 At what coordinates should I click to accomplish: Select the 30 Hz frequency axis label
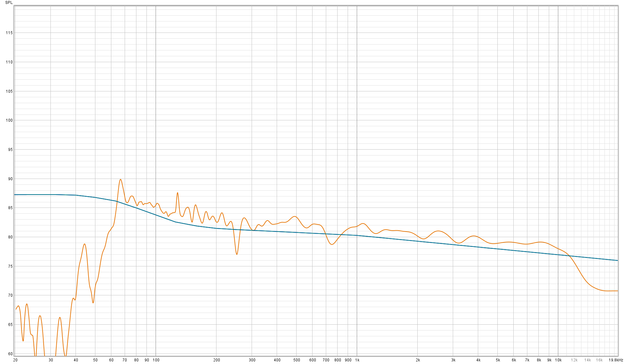tap(51, 360)
